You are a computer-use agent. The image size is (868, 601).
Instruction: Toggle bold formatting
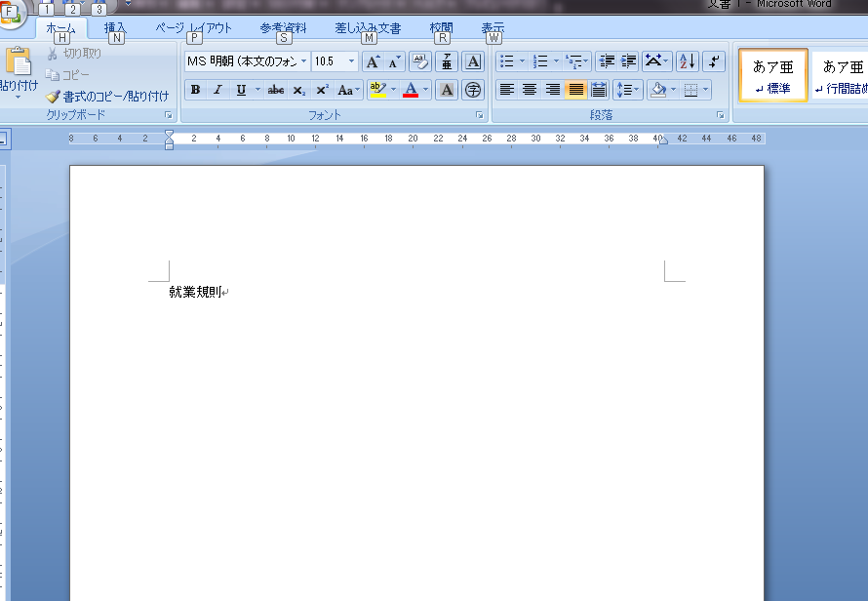coord(195,90)
